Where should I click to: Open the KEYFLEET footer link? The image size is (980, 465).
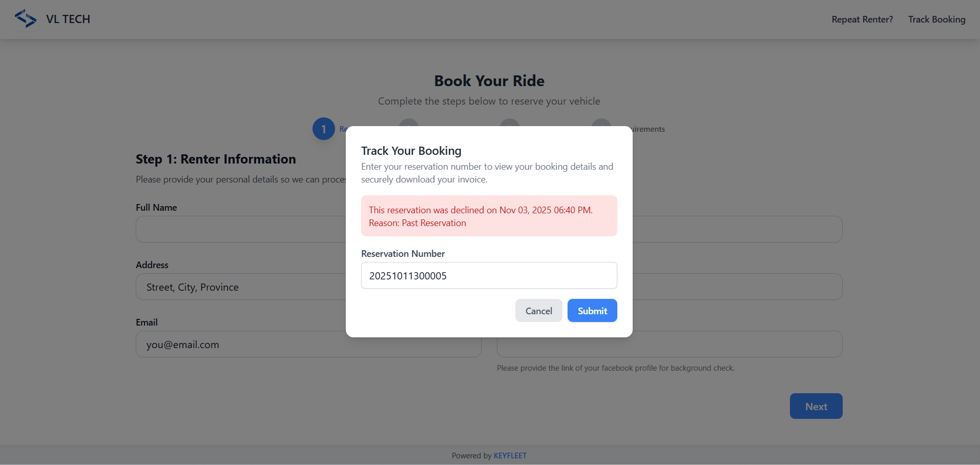click(x=510, y=456)
